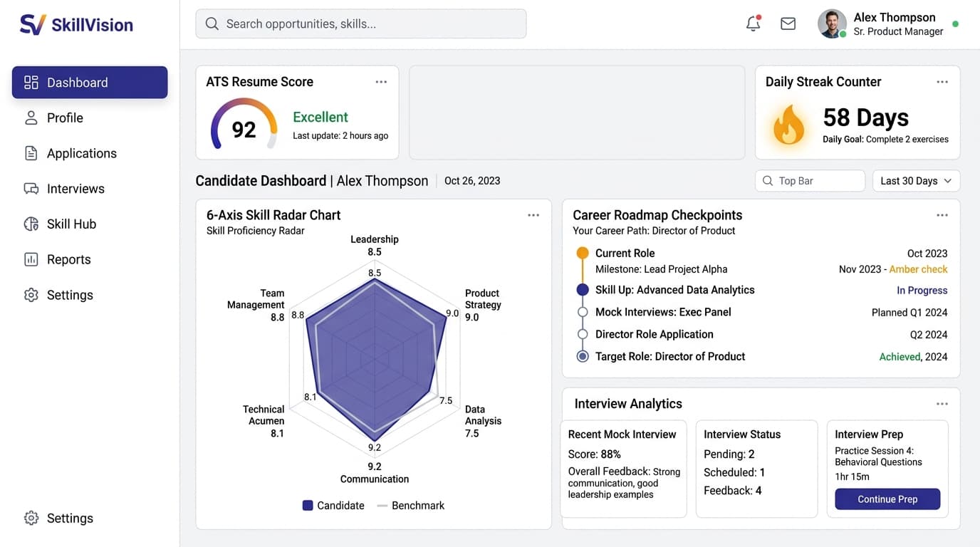
Task: Click the Amber check status text
Action: click(x=919, y=269)
